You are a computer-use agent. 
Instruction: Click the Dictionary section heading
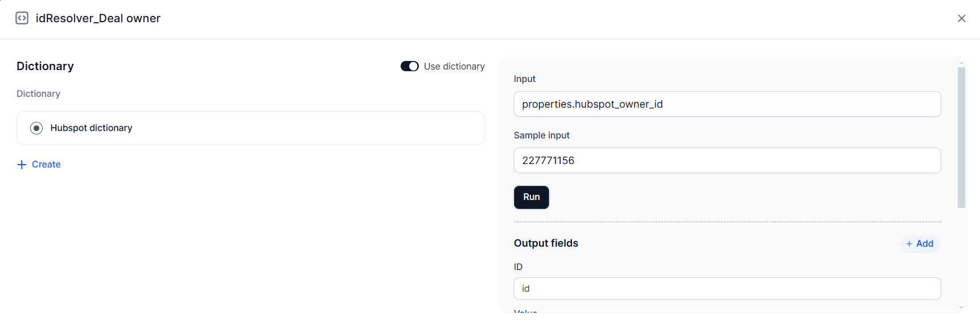coord(45,66)
